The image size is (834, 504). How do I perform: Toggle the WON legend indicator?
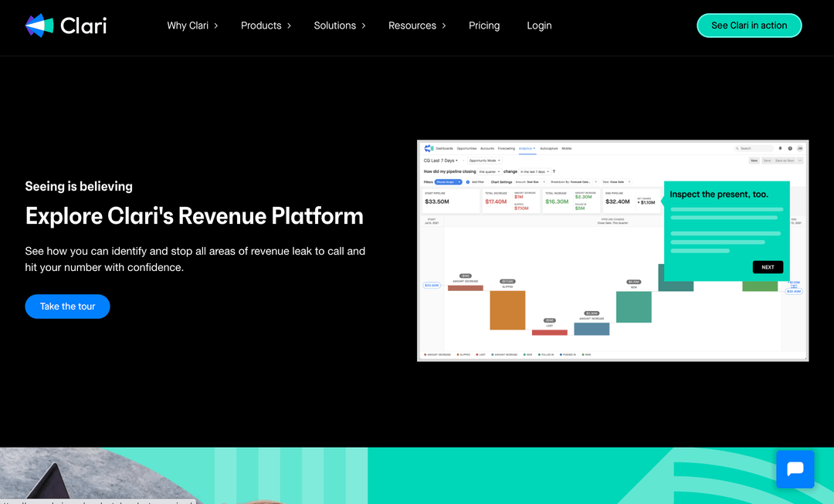(582, 354)
